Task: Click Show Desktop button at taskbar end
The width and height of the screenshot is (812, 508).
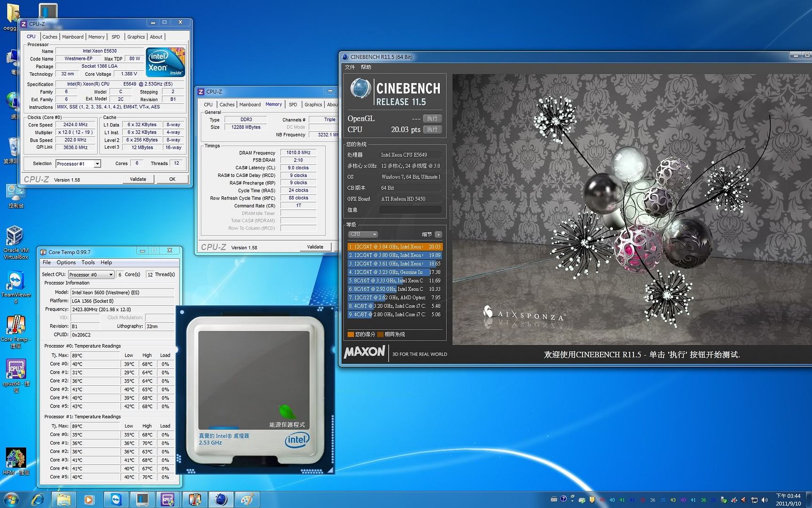Action: [808, 500]
